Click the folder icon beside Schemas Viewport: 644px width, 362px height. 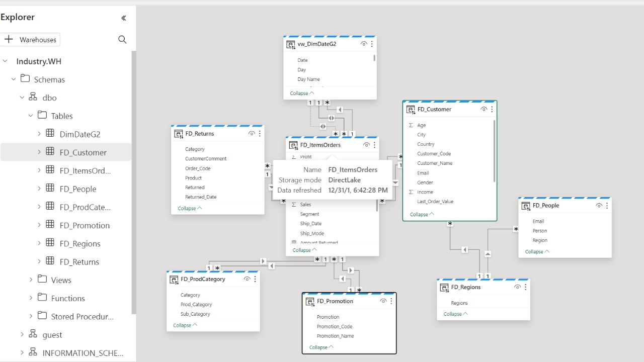[25, 78]
